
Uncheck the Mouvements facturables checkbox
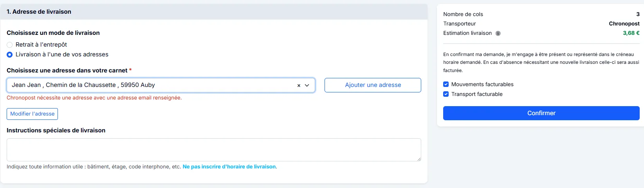point(446,84)
